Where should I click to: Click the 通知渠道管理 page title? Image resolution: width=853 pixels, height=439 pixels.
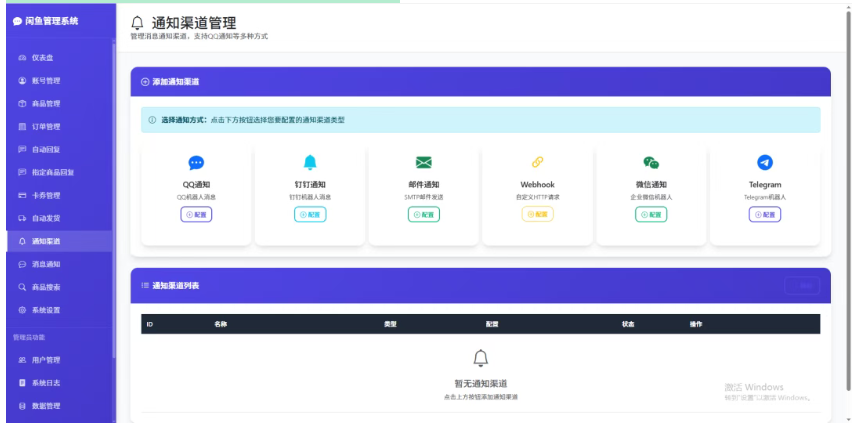pyautogui.click(x=194, y=23)
